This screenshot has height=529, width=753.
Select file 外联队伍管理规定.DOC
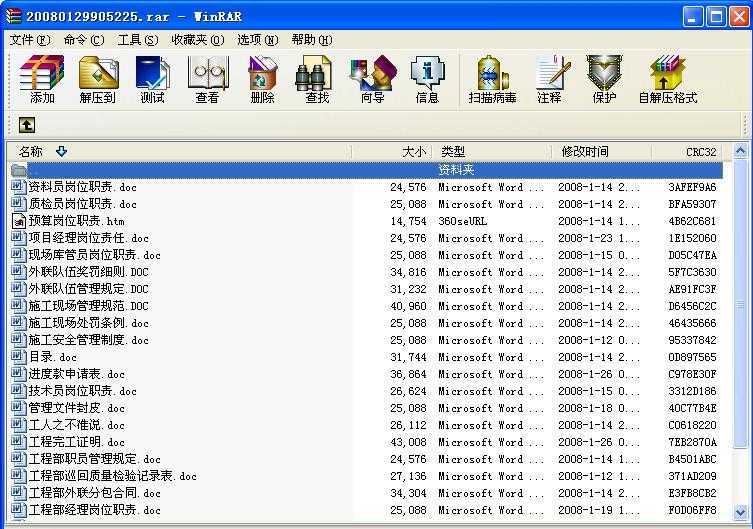(x=89, y=289)
